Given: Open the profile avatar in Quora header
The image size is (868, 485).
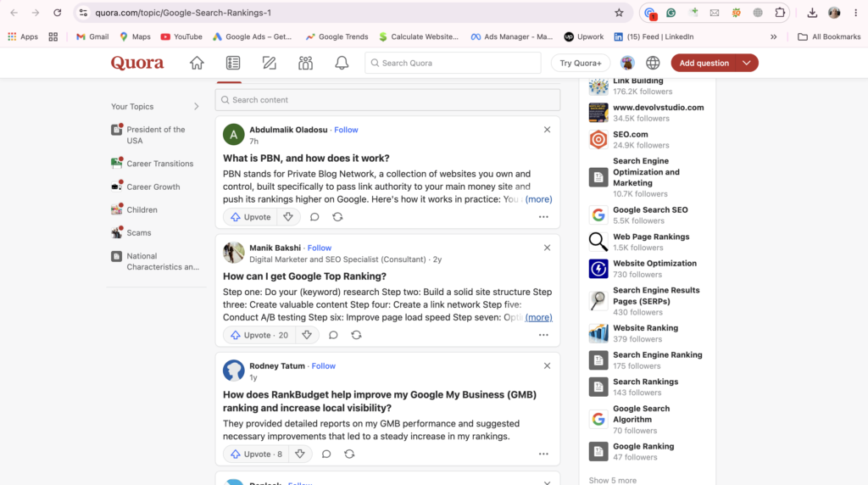Looking at the screenshot, I should tap(626, 63).
